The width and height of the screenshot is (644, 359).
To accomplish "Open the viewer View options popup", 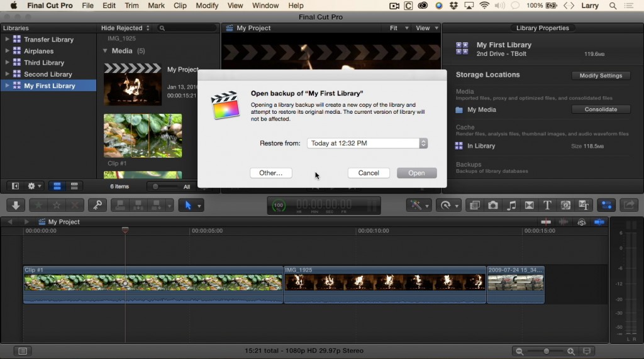I will point(427,28).
